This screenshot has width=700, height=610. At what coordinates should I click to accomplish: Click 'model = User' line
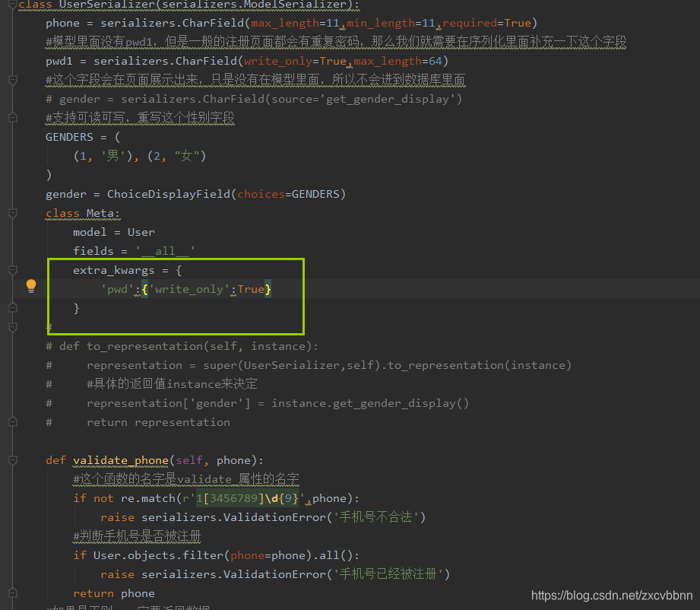click(114, 233)
